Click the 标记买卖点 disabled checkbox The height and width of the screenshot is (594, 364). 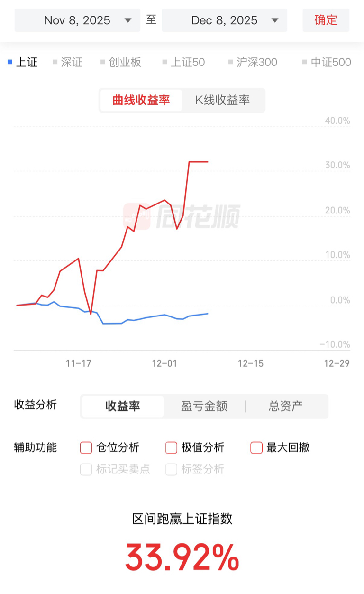(86, 470)
